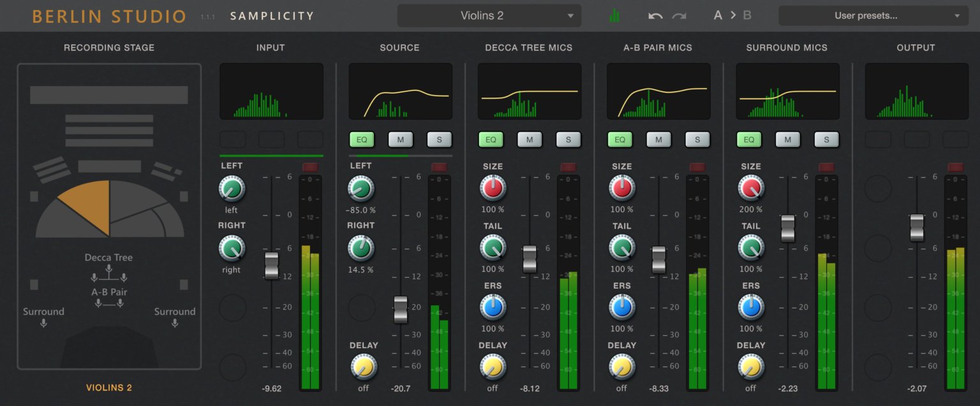Click the red SIZE knob in Surround Mics

[751, 188]
